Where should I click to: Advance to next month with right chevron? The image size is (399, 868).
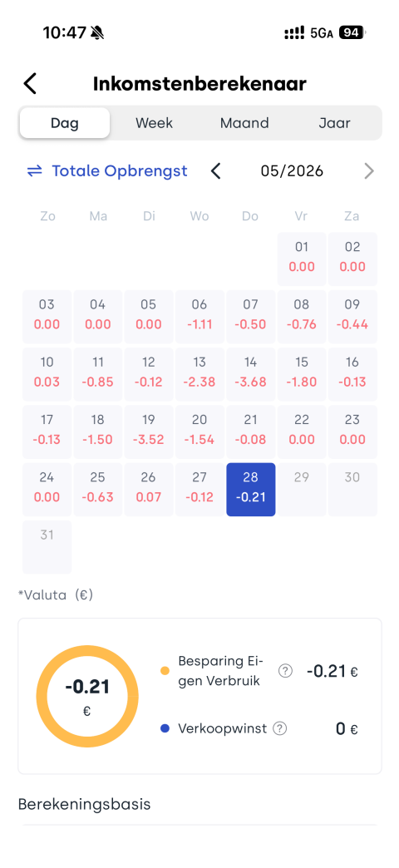pos(369,171)
